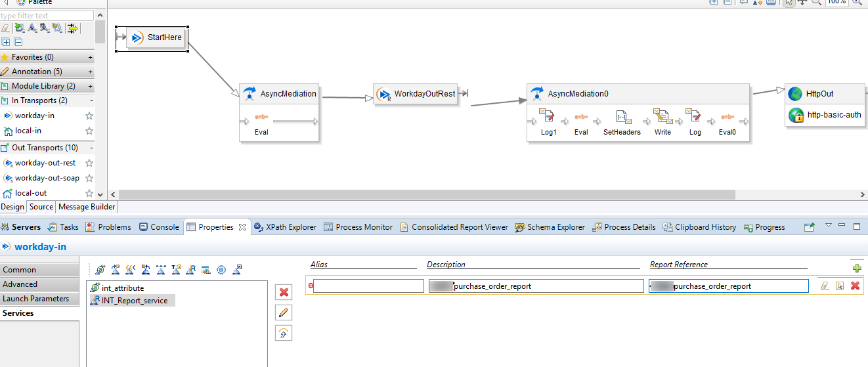Viewport: 868px width, 367px height.
Task: Select the Services properties section
Action: [39, 313]
